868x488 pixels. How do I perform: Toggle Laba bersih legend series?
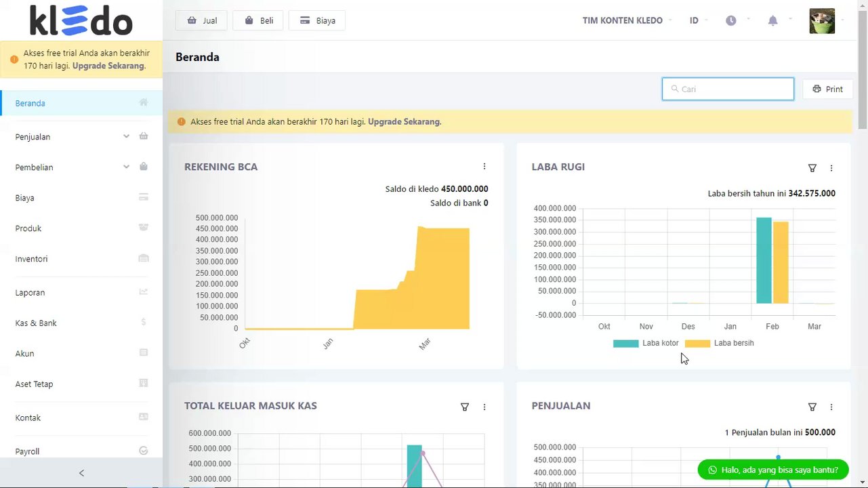click(x=720, y=344)
